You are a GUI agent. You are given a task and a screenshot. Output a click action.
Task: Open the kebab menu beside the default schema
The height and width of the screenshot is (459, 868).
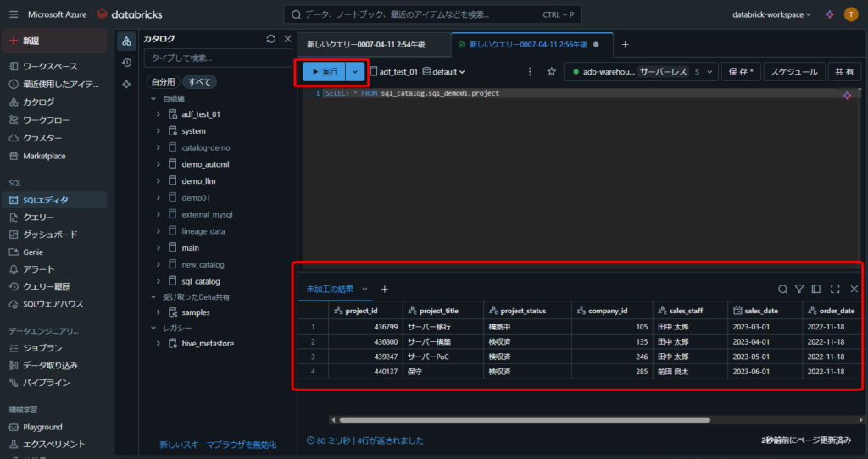[531, 72]
